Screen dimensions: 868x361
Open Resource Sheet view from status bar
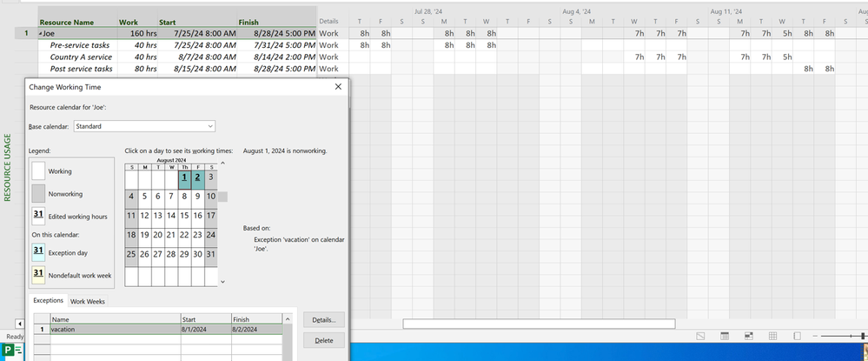pos(772,336)
